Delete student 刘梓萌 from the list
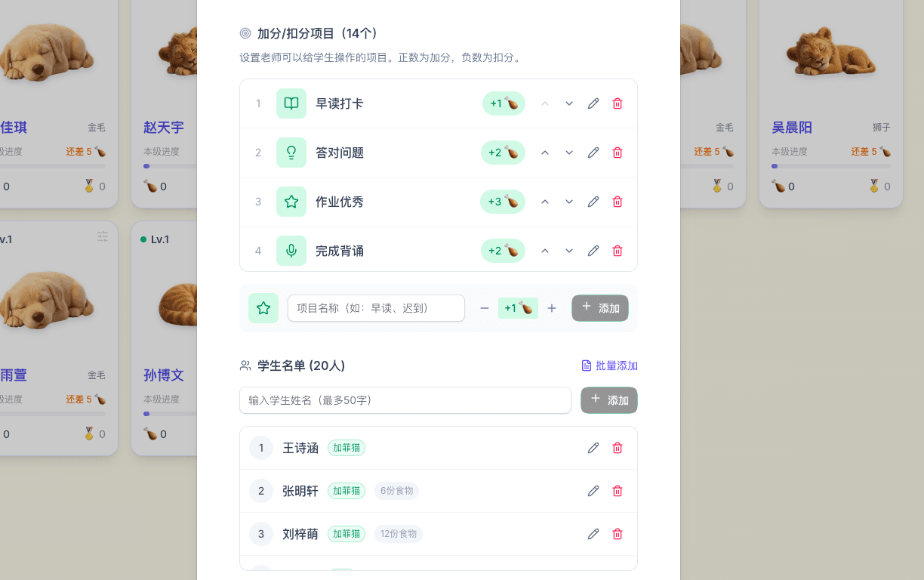The width and height of the screenshot is (924, 580). (618, 534)
